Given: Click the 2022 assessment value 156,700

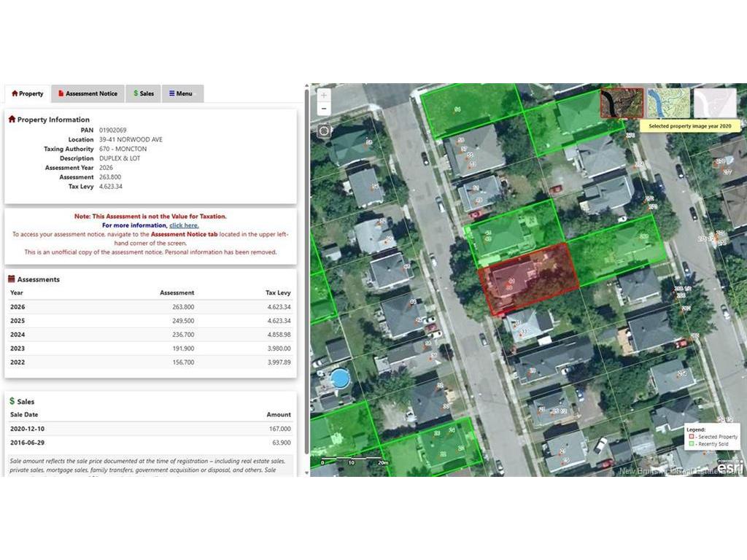Looking at the screenshot, I should click(x=183, y=362).
